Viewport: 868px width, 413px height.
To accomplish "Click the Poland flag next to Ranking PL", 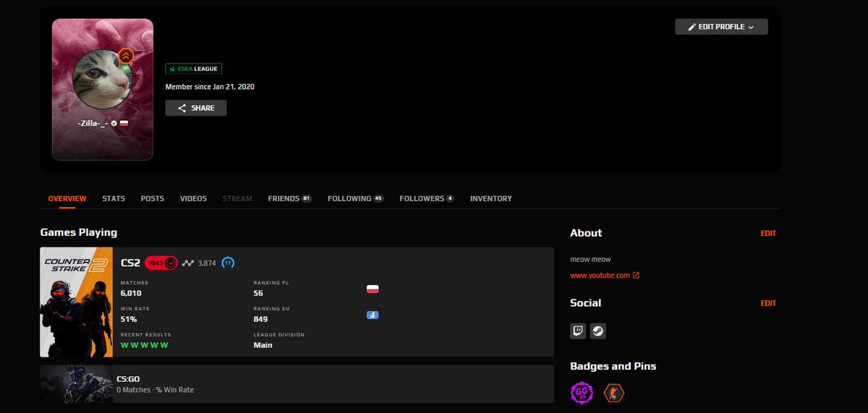I will [373, 289].
